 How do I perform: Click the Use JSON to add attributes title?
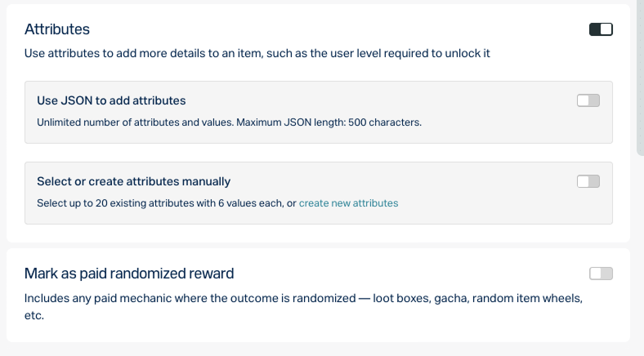point(111,101)
